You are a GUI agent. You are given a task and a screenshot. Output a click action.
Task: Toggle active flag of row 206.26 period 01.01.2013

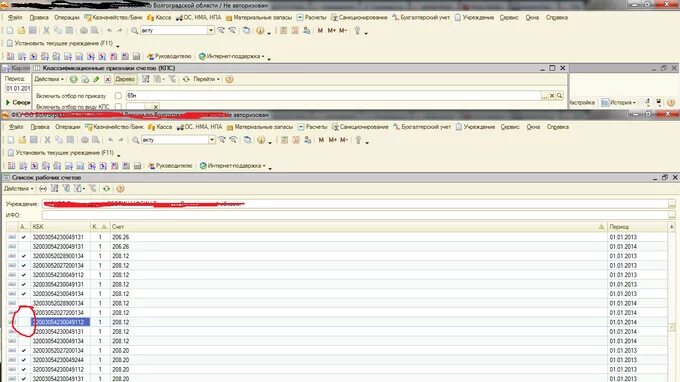tap(23, 237)
